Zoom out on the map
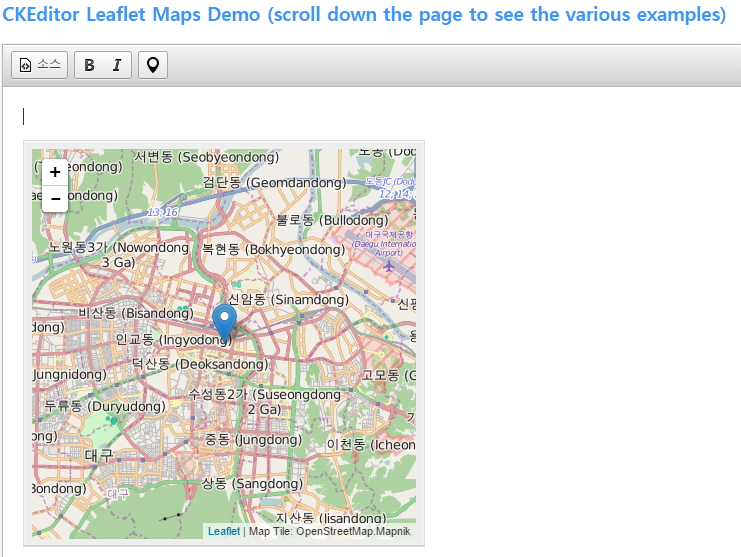 tap(55, 198)
